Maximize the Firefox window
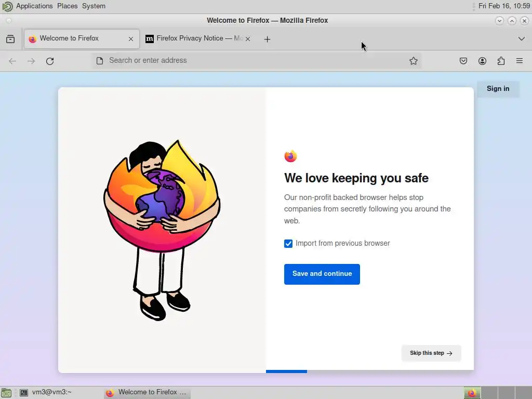This screenshot has height=399, width=532. click(x=512, y=21)
